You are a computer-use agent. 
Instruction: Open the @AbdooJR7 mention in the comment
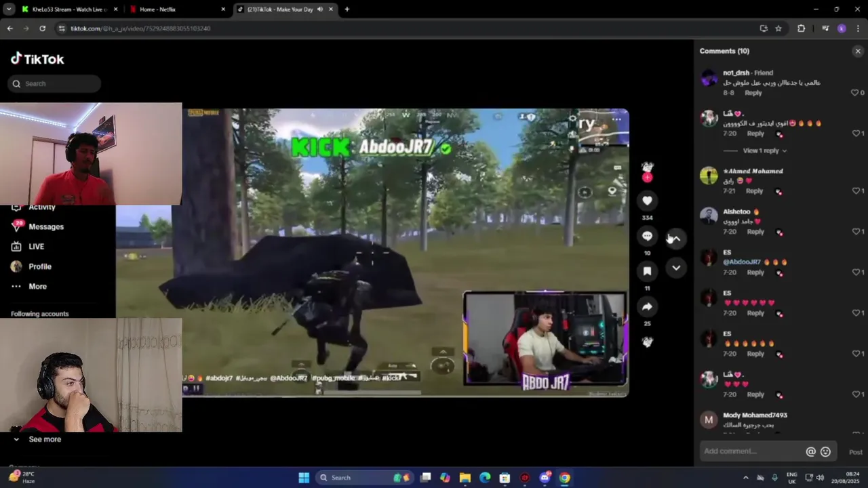tap(742, 262)
